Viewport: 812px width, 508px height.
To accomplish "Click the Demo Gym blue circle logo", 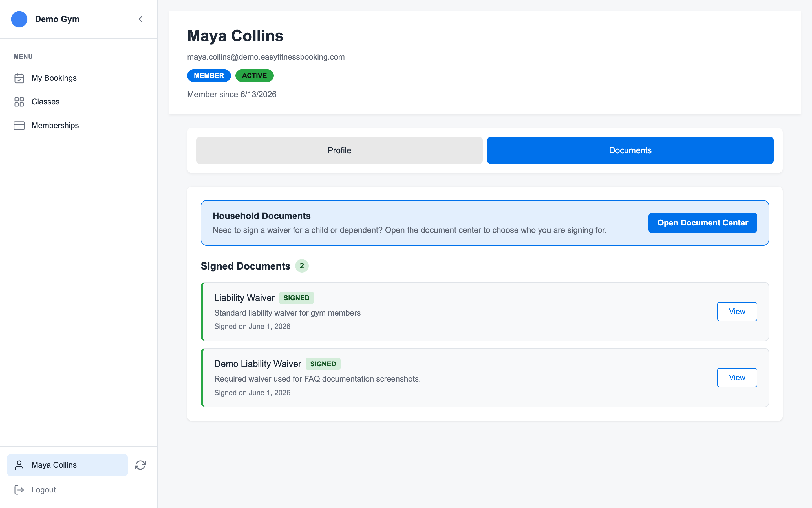I will pyautogui.click(x=19, y=19).
